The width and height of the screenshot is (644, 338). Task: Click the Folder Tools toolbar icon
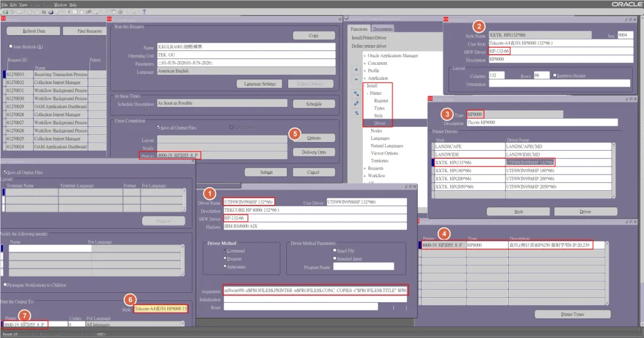point(133,13)
